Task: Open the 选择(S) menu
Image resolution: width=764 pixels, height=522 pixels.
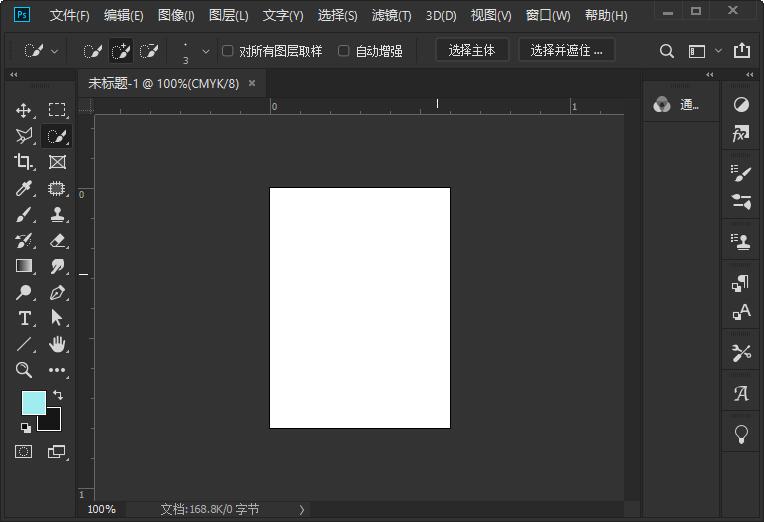Action: pyautogui.click(x=338, y=16)
